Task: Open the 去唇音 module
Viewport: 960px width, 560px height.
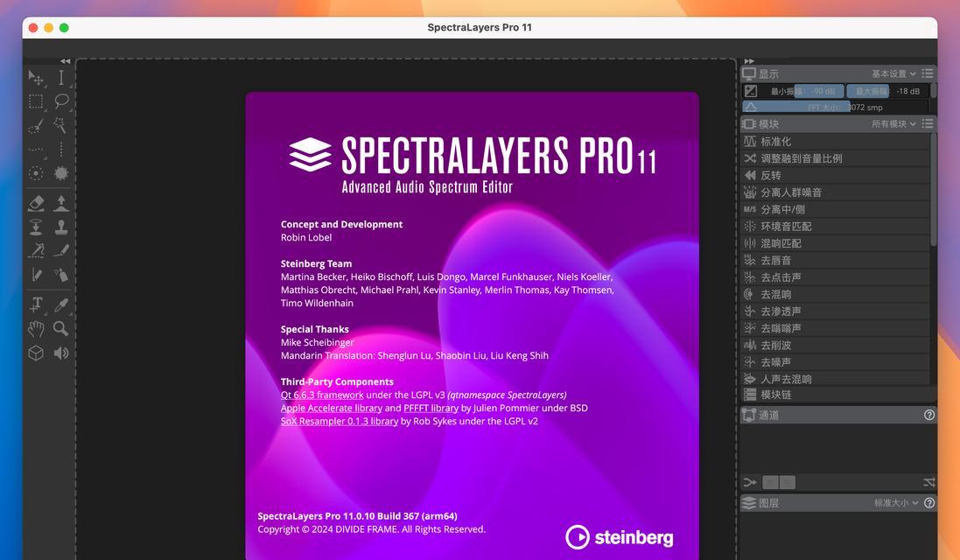Action: pyautogui.click(x=835, y=260)
